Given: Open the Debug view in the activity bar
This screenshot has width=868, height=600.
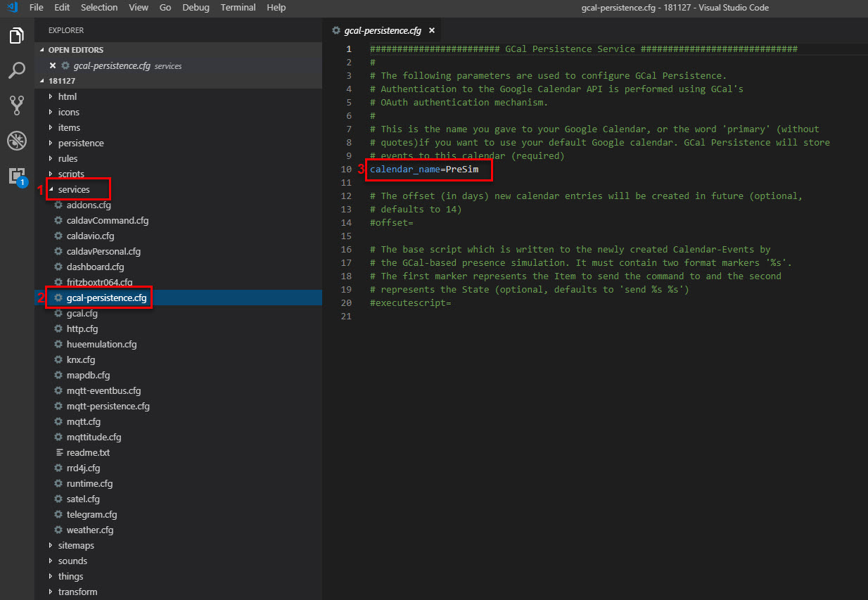Looking at the screenshot, I should click(17, 140).
